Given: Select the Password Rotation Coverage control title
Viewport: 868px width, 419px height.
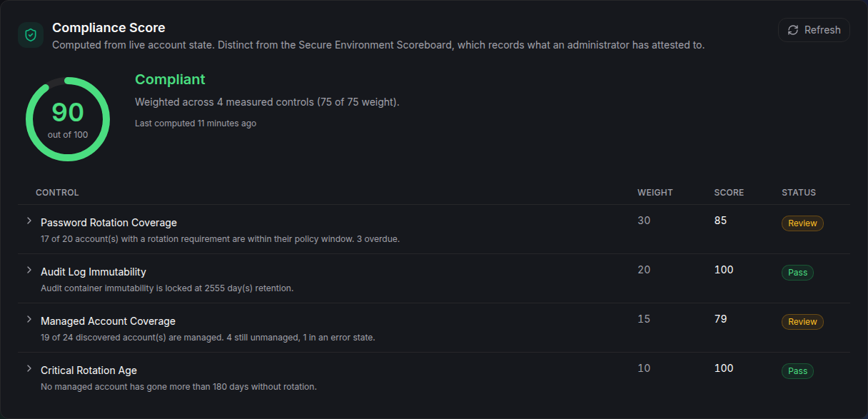Looking at the screenshot, I should [108, 223].
